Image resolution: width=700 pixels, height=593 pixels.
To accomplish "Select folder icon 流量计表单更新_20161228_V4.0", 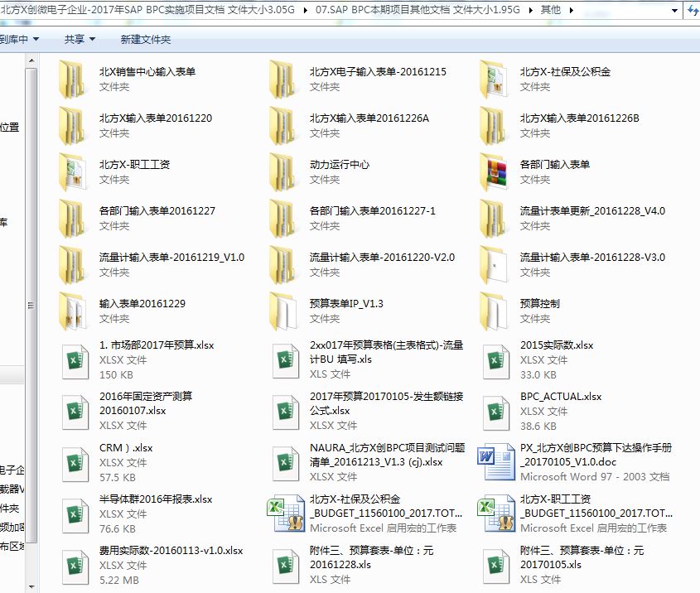I will [x=493, y=219].
